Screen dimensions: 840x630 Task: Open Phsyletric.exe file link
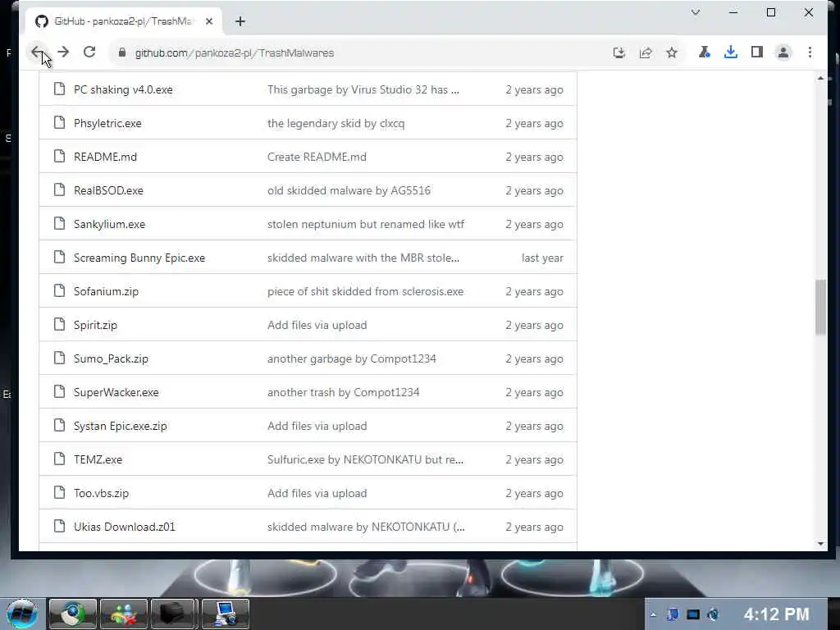tap(107, 123)
